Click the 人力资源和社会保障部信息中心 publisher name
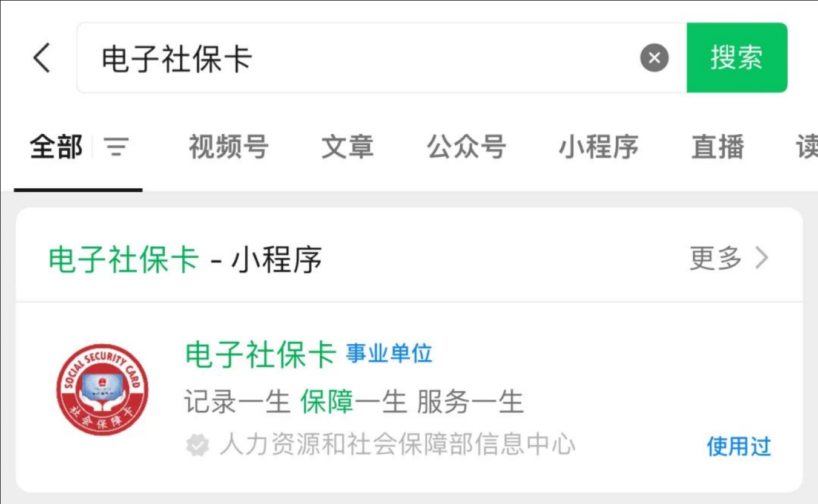This screenshot has height=504, width=818. point(397,445)
